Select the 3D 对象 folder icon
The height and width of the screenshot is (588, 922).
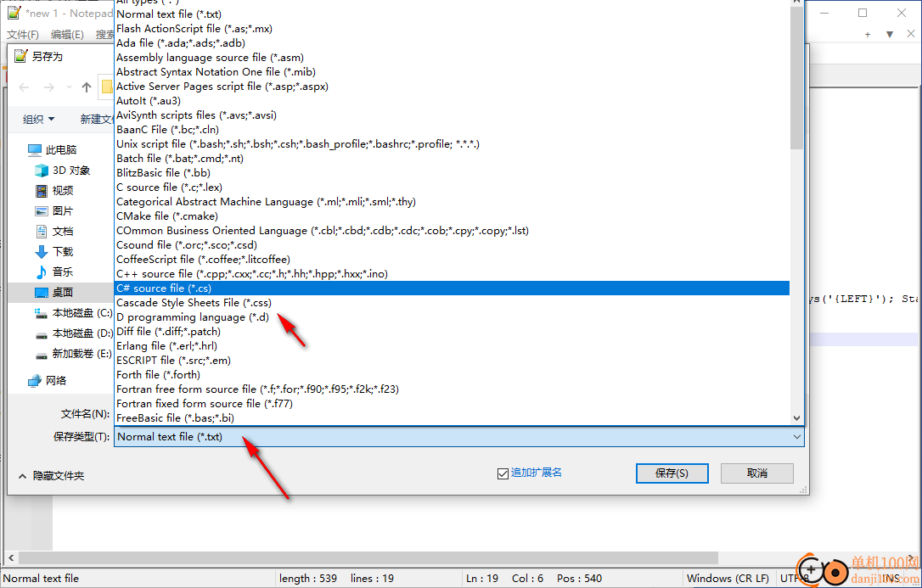click(41, 171)
